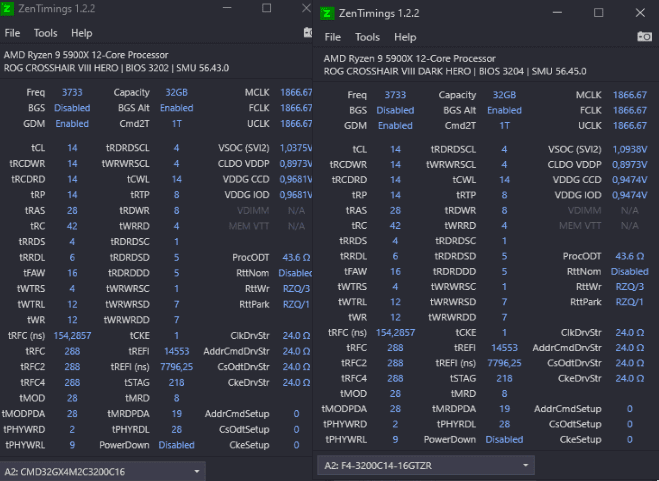Click VSOC value 1,0938V in right window
The image size is (659, 481).
coord(630,149)
